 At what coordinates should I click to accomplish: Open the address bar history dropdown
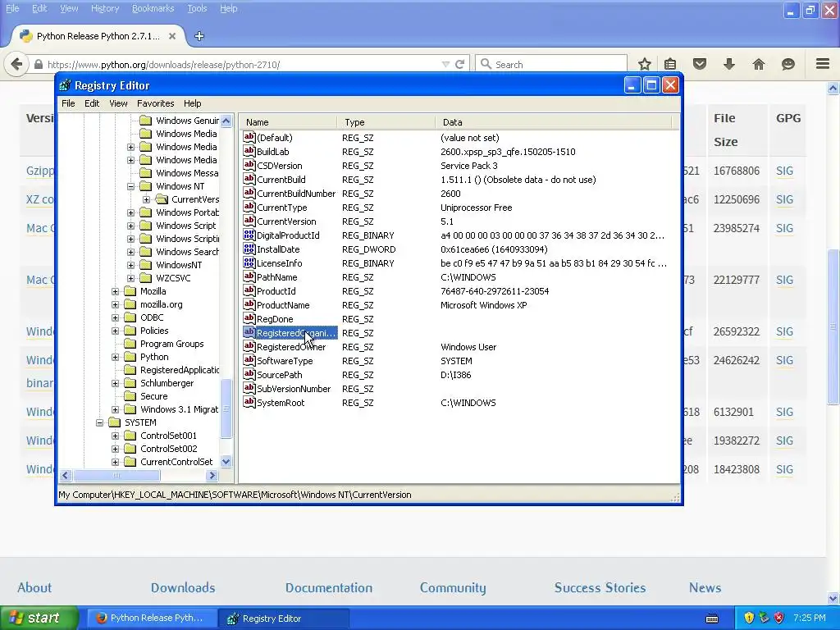click(445, 64)
